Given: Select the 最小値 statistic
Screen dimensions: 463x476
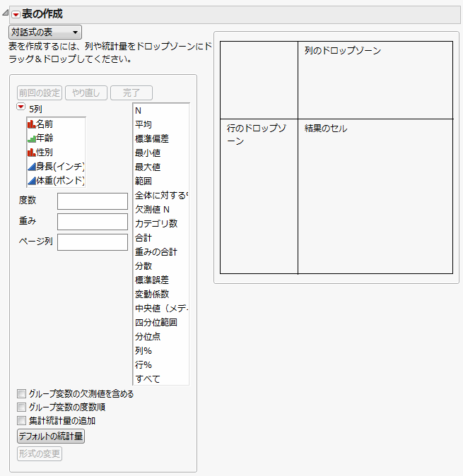Looking at the screenshot, I should click(161, 153).
